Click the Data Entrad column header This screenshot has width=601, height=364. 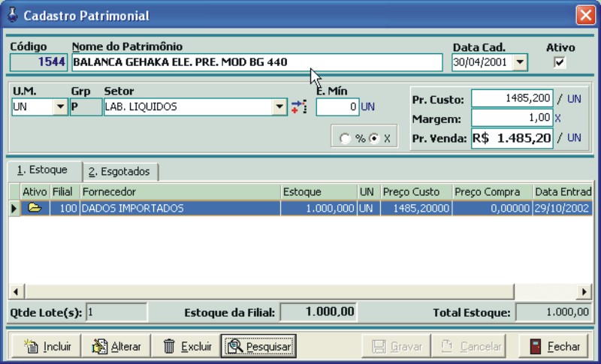click(x=563, y=192)
